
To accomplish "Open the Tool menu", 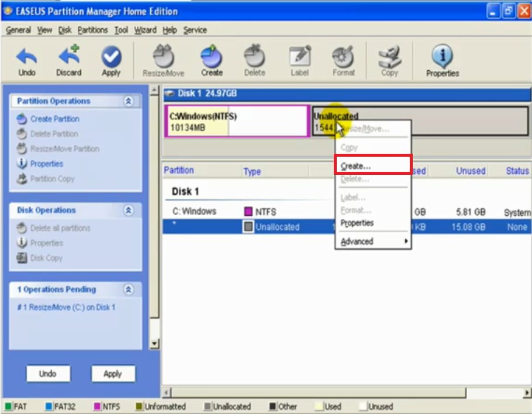I will (121, 30).
